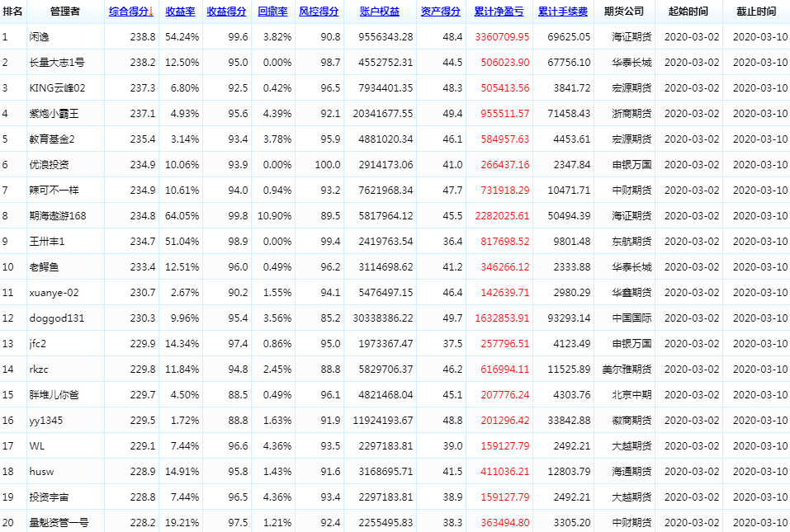The height and width of the screenshot is (532, 790).
Task: Click risk control score 100.0
Action: [x=328, y=165]
